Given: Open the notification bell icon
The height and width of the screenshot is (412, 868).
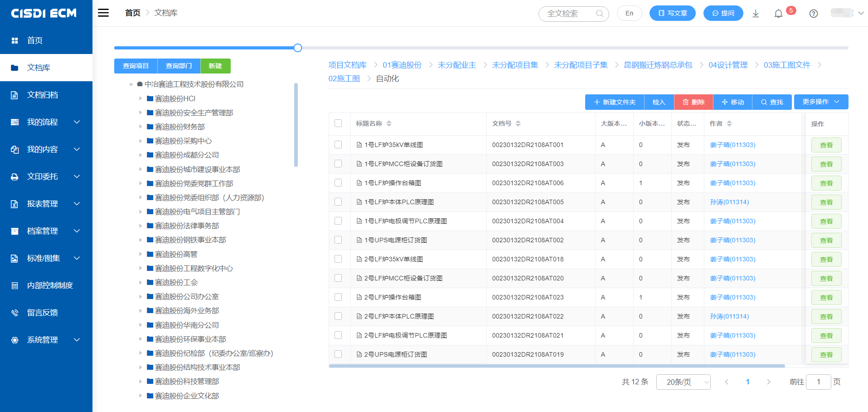Looking at the screenshot, I should click(778, 14).
